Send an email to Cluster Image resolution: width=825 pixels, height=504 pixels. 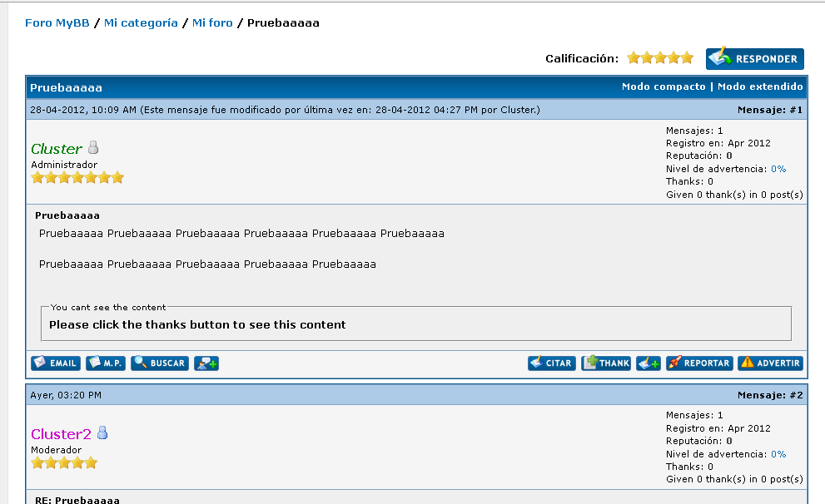coord(56,363)
